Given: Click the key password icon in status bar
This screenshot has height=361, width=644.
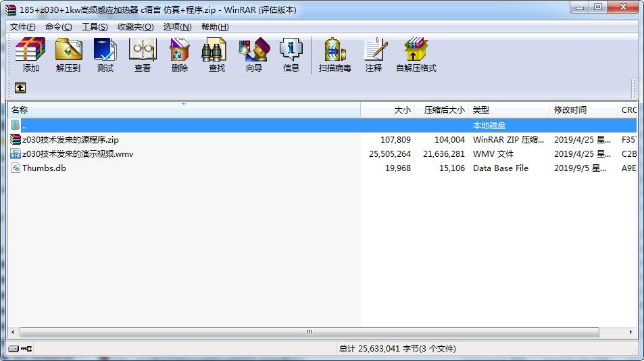Looking at the screenshot, I should 26,349.
